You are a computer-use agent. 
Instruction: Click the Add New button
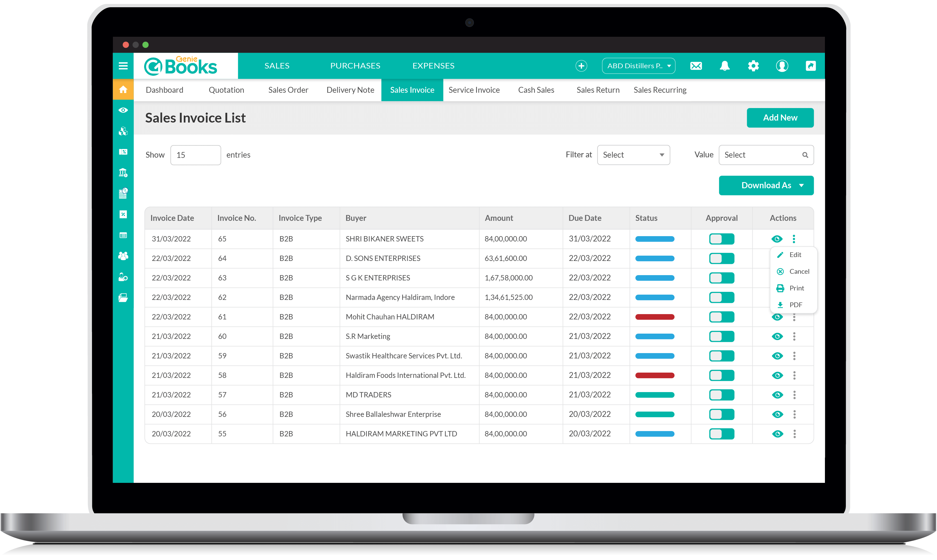point(780,118)
